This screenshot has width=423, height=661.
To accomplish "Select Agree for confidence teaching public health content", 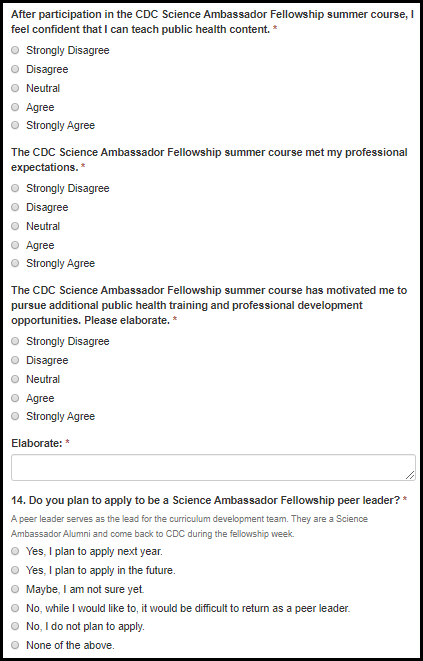I will tap(15, 107).
